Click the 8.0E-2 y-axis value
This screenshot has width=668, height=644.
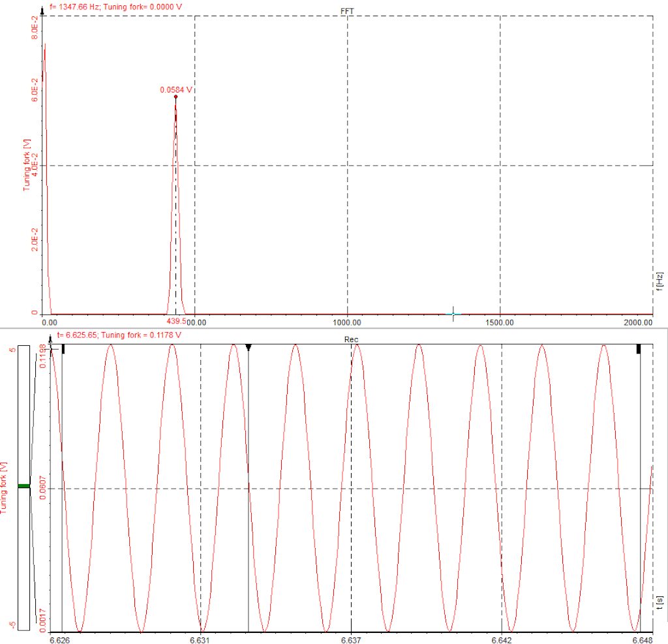[x=35, y=27]
